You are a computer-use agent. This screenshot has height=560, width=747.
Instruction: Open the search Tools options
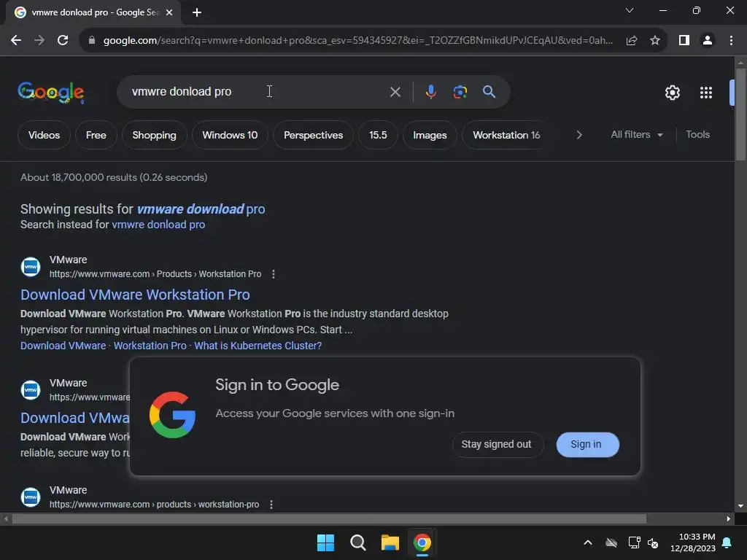tap(697, 135)
